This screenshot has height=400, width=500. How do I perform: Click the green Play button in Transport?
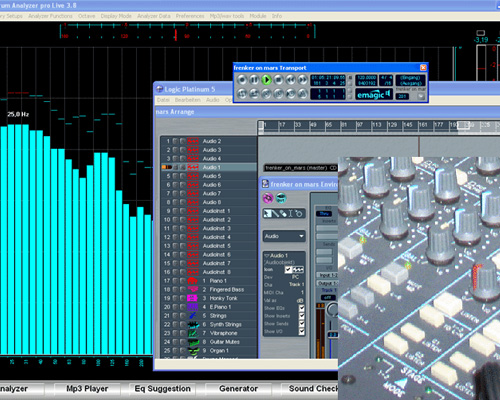pos(266,80)
